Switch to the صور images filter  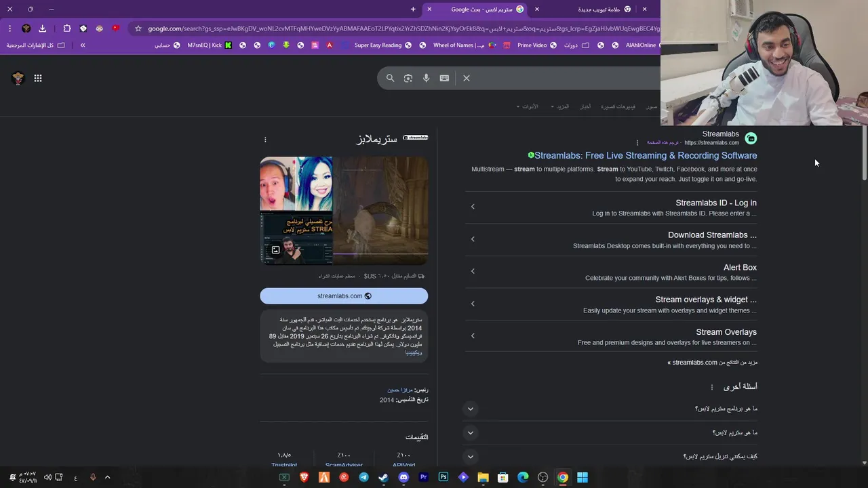click(652, 106)
